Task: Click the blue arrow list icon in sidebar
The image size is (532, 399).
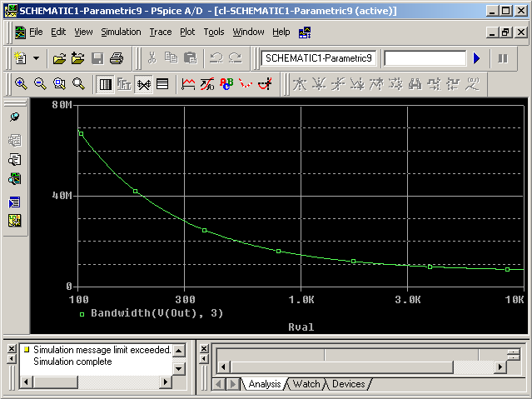Action: (x=15, y=202)
